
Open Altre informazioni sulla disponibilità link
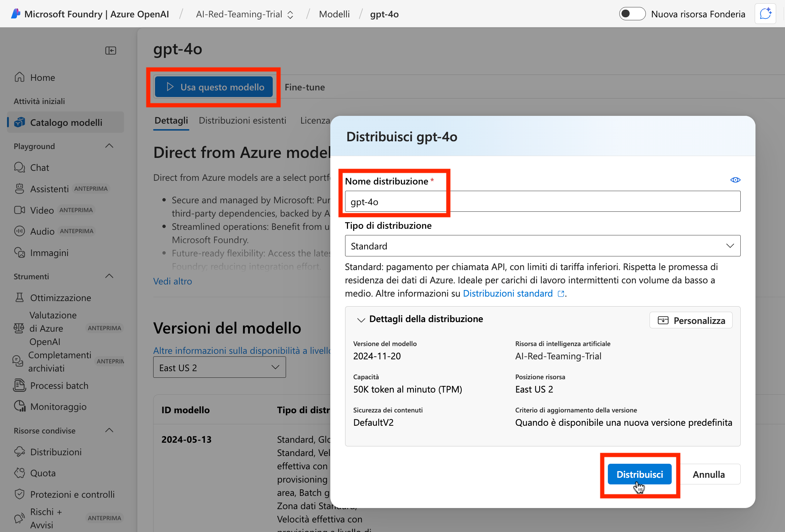click(242, 351)
